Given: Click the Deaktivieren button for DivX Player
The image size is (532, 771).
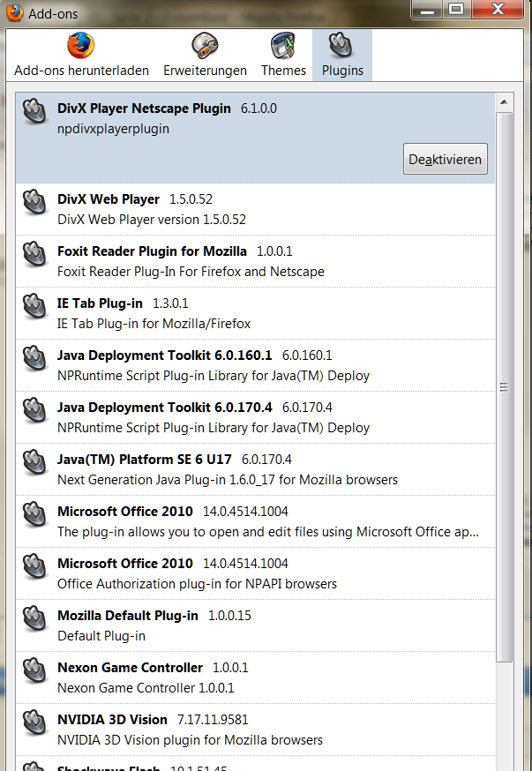Looking at the screenshot, I should click(445, 159).
